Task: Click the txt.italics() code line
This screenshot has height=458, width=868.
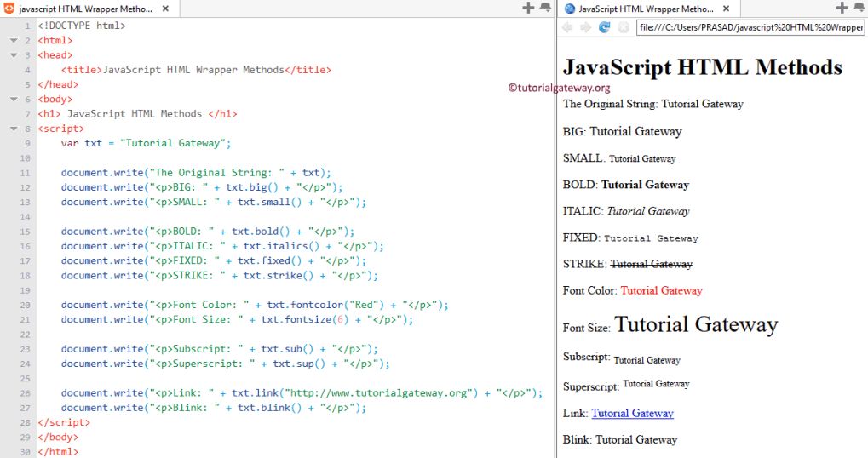Action: (222, 246)
